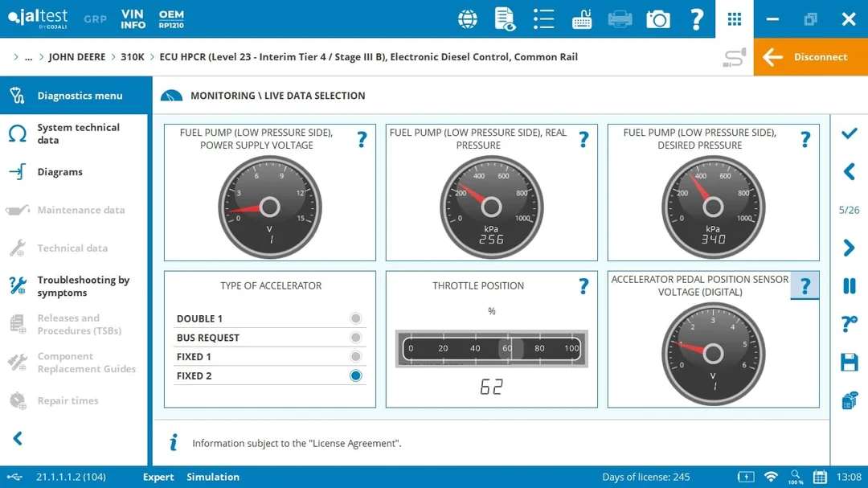Screen dimensions: 868x488
Task: Pause live data monitoring
Action: pos(849,286)
